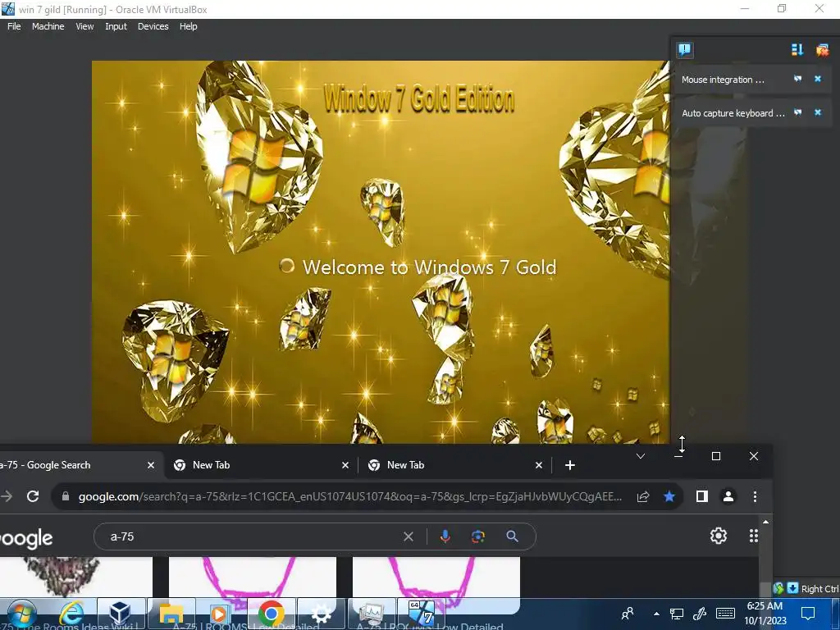This screenshot has height=630, width=840.
Task: Open Chrome's side panel
Action: pyautogui.click(x=702, y=496)
